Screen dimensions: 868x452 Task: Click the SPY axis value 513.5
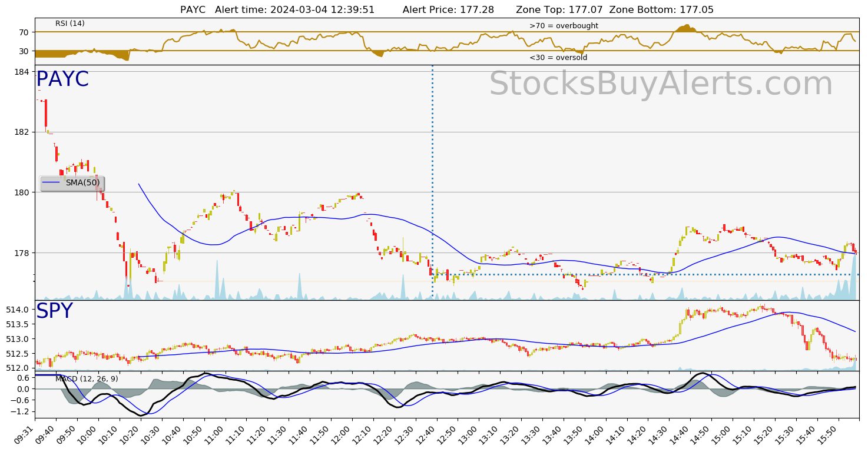(x=18, y=324)
